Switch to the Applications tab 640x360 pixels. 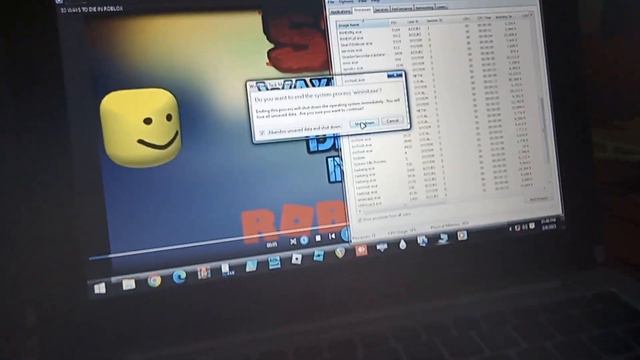pyautogui.click(x=341, y=11)
